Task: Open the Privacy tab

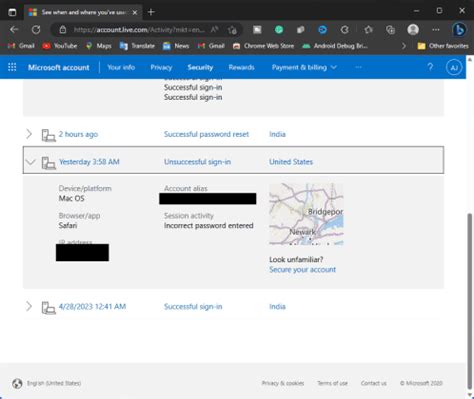Action: pyautogui.click(x=161, y=67)
